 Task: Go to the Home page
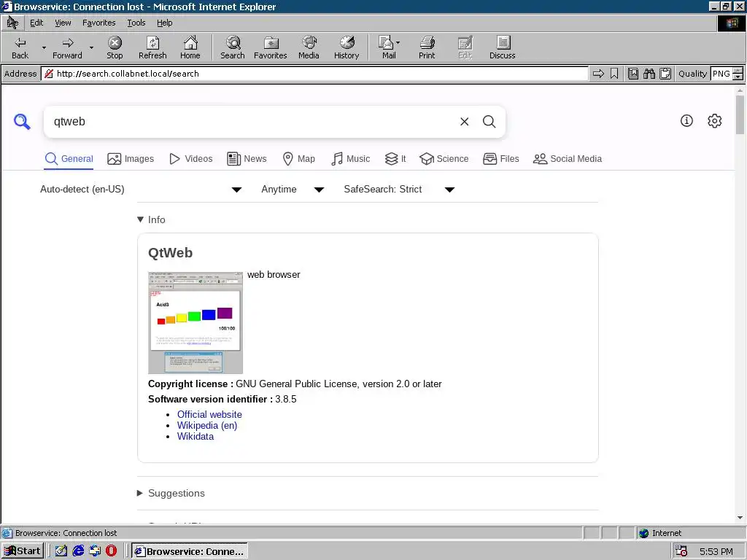pyautogui.click(x=190, y=47)
